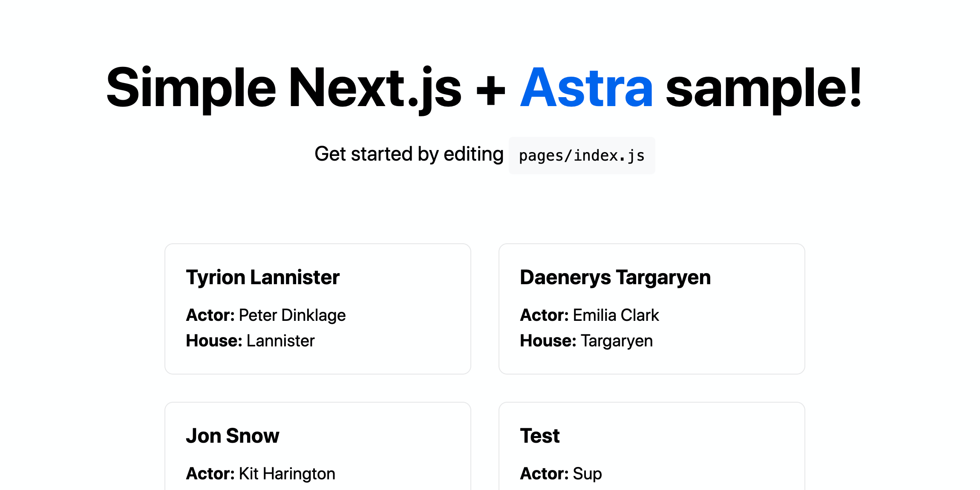Click 'House: Targaryen' line
The width and height of the screenshot is (980, 490).
(x=586, y=341)
